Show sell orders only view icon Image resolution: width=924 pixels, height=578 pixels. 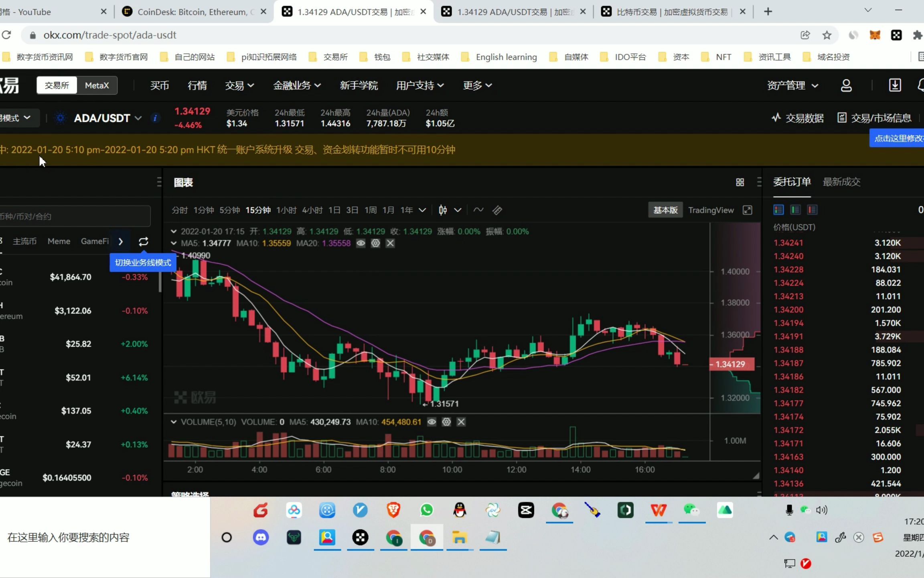[812, 210]
